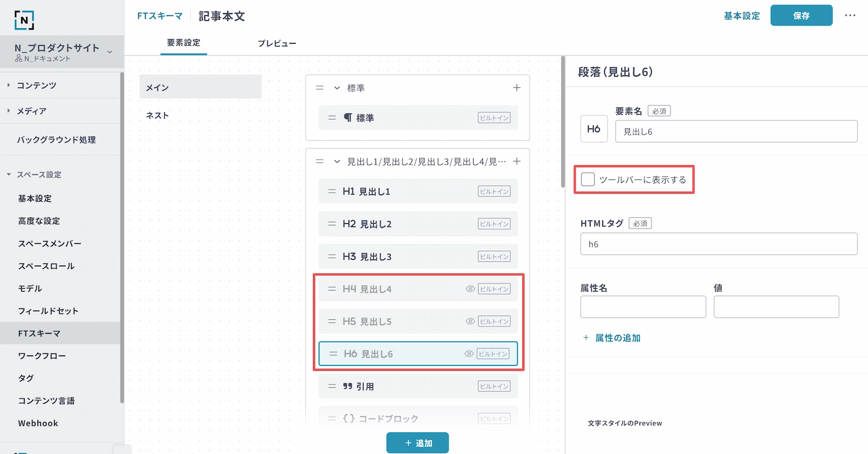
Task: Click the plus icon in 標準 group header
Action: click(516, 88)
